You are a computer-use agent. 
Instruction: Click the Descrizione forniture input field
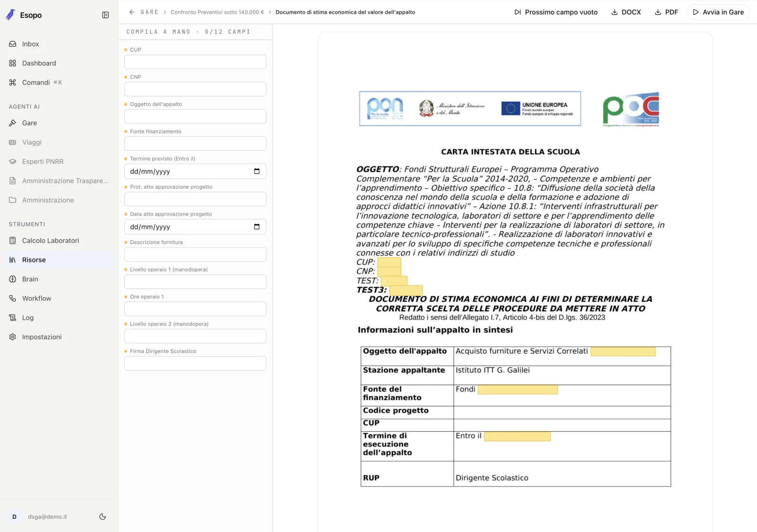tap(195, 254)
